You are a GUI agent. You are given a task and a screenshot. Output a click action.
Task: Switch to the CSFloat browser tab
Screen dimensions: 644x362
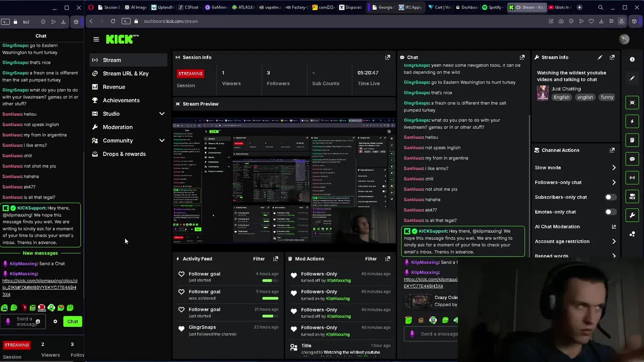(191, 8)
